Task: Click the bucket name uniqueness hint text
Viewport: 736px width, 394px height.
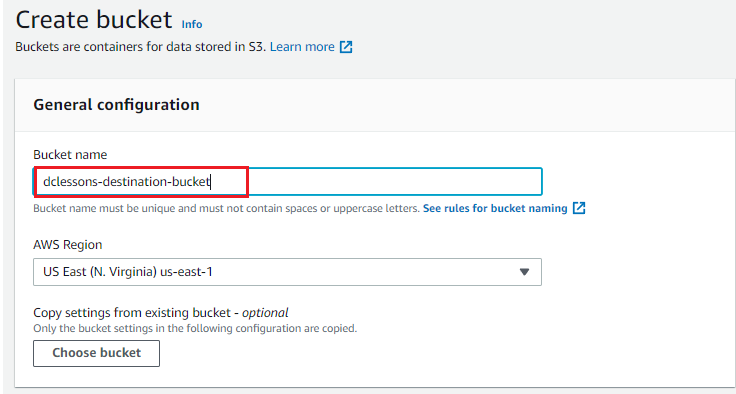Action: coord(226,208)
